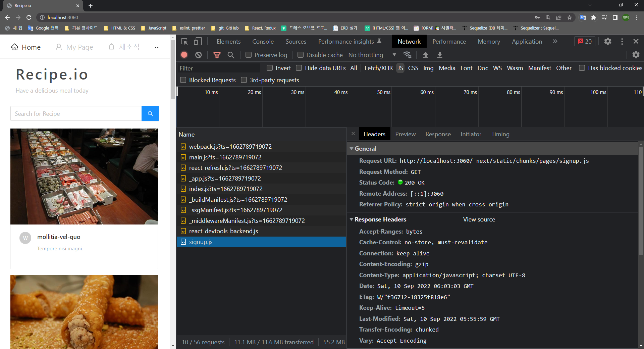The width and height of the screenshot is (644, 349).
Task: Click the filter funnel icon
Action: coord(217,55)
